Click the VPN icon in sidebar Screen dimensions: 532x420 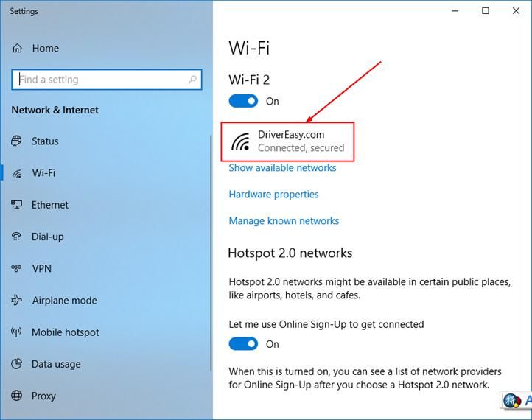(17, 269)
